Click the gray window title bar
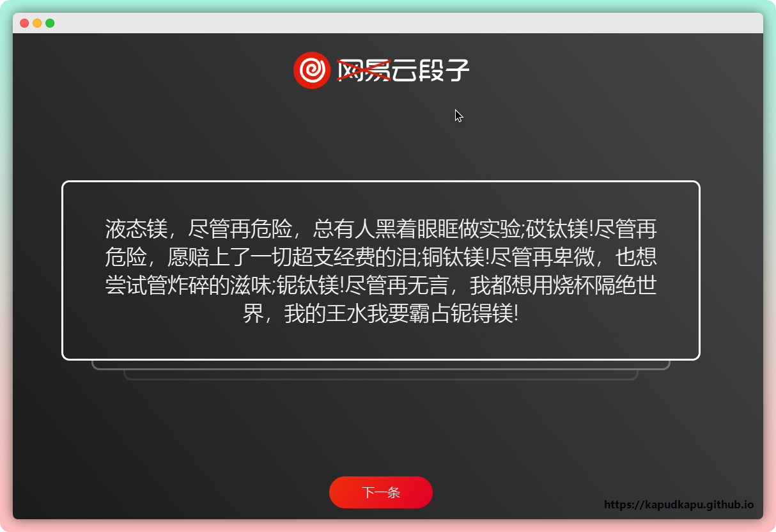Viewport: 776px width, 532px height. pos(384,23)
